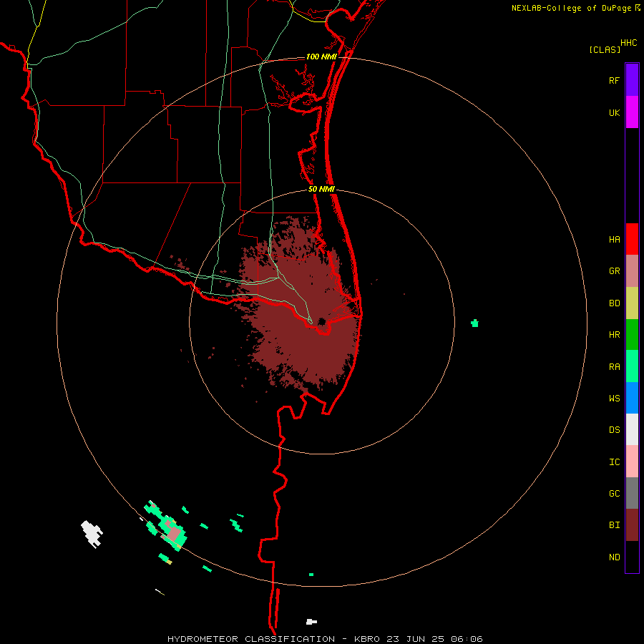Click the GR legend label

tap(614, 271)
